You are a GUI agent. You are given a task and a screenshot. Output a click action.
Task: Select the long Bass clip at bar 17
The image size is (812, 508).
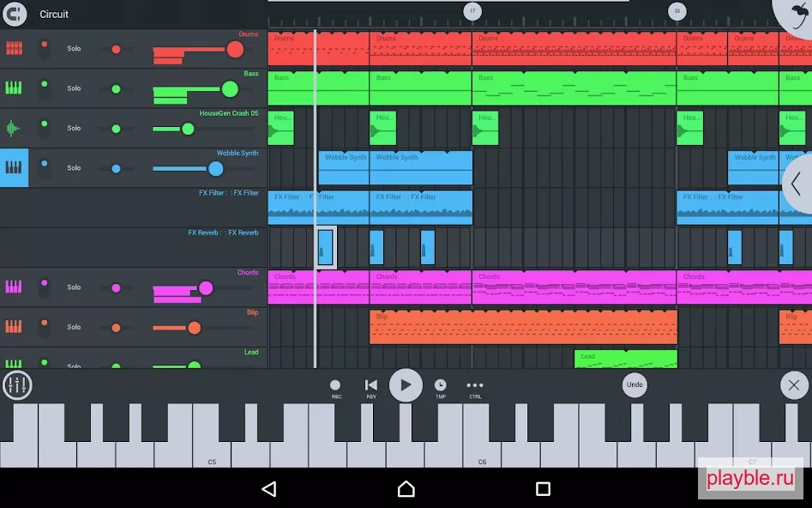574,88
